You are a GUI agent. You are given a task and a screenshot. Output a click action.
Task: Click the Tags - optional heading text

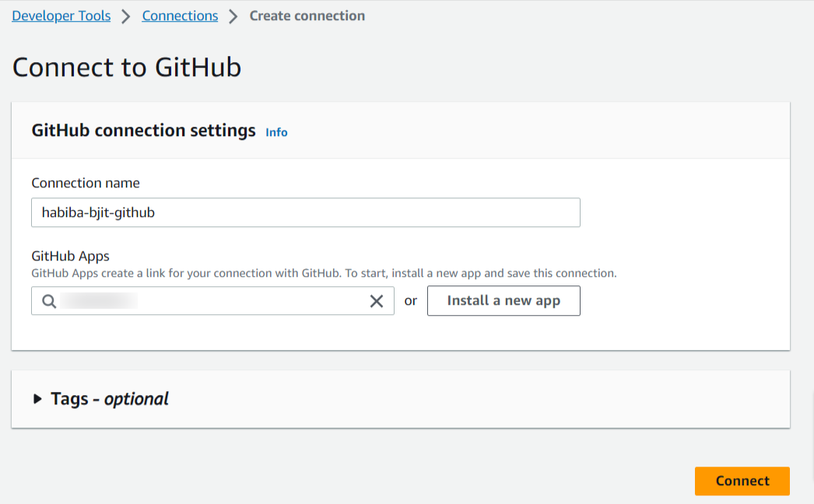(110, 399)
